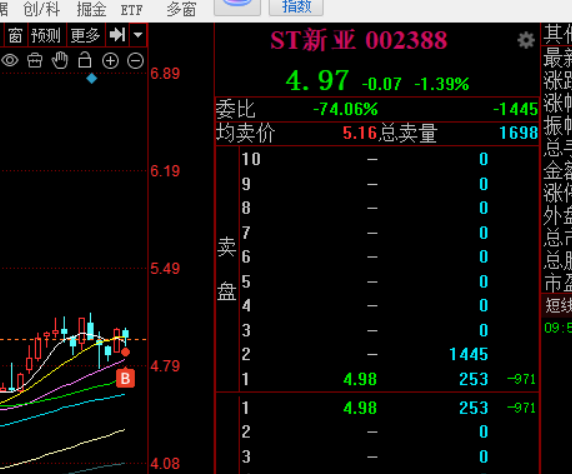
Task: Click the jump-to-end arrow icon
Action: pyautogui.click(x=117, y=35)
